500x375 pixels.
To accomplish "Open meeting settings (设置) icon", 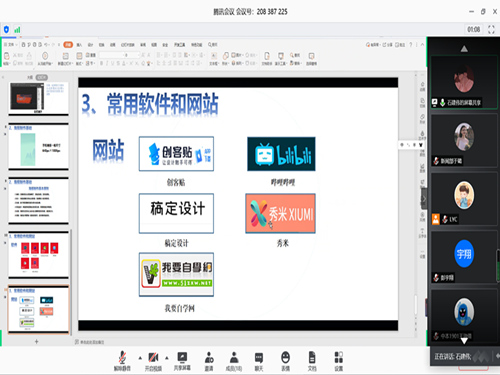I will (339, 361).
